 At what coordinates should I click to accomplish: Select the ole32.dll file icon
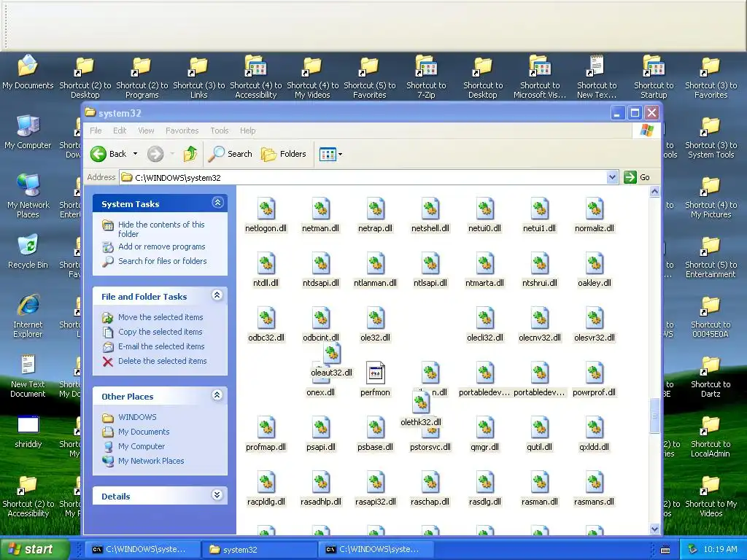376,319
